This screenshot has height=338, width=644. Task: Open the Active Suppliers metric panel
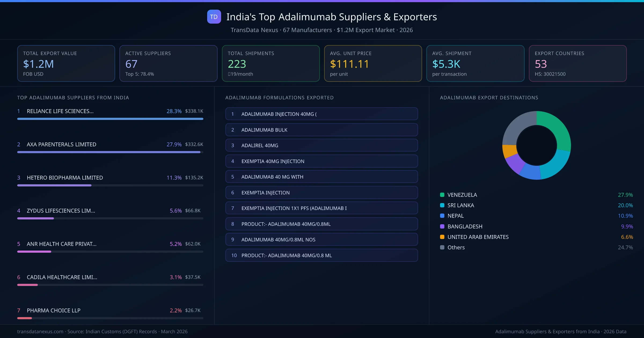[x=168, y=63]
